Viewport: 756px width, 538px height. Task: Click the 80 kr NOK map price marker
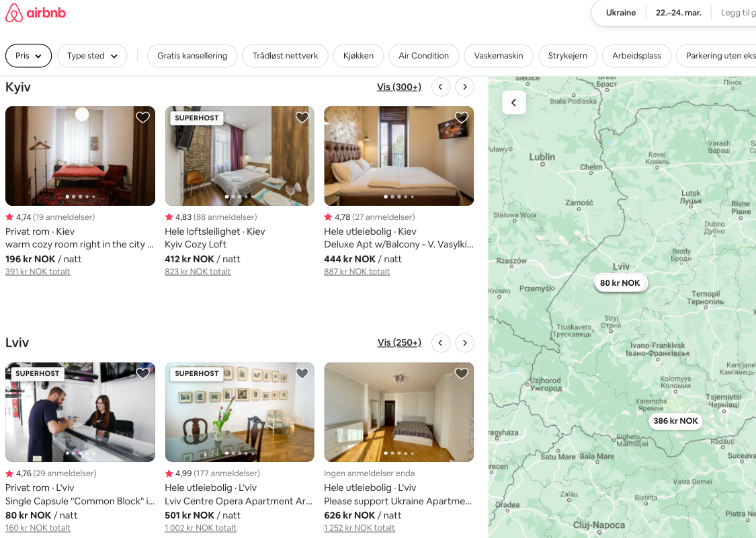pos(620,283)
